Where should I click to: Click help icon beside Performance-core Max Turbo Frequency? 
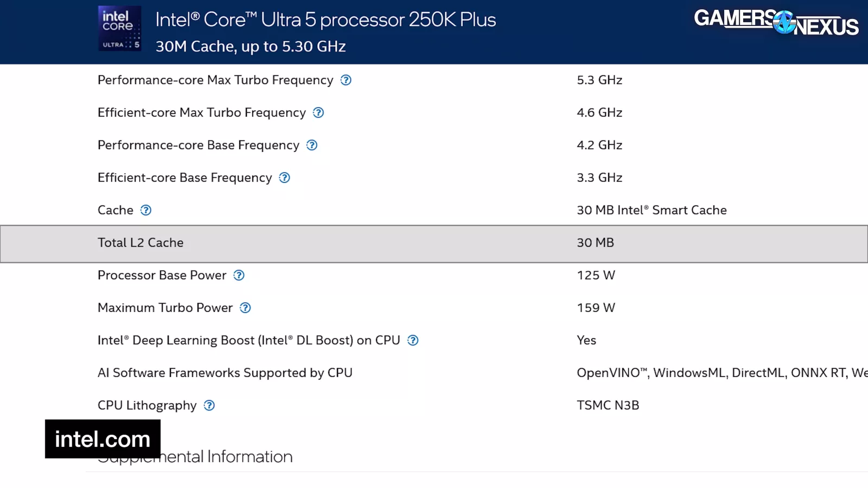tap(346, 80)
